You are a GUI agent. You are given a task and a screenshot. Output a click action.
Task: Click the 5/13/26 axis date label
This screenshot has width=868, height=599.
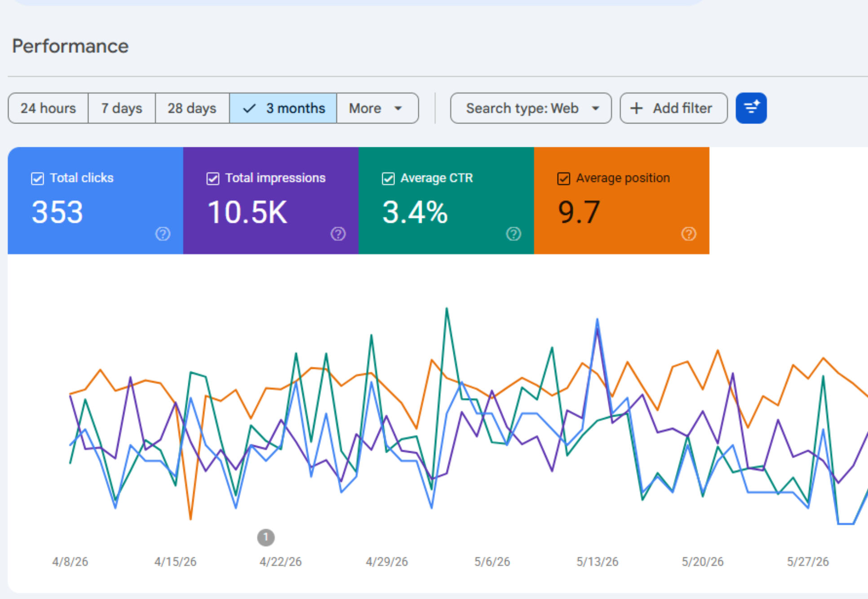(x=598, y=562)
